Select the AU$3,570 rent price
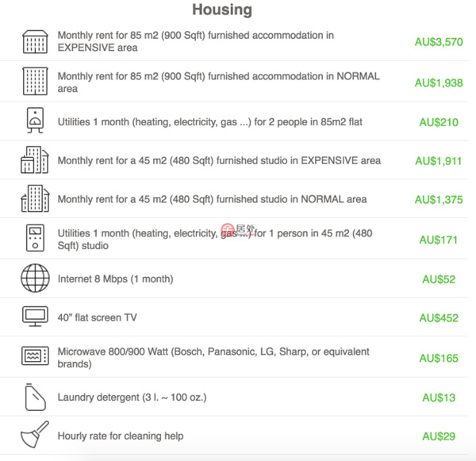The image size is (476, 461). click(439, 42)
